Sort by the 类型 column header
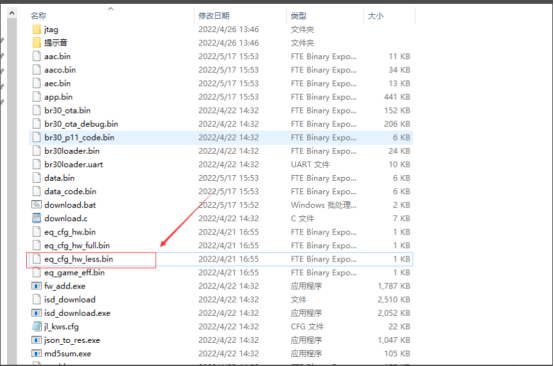Screen dimensions: 554x366 tap(299, 16)
